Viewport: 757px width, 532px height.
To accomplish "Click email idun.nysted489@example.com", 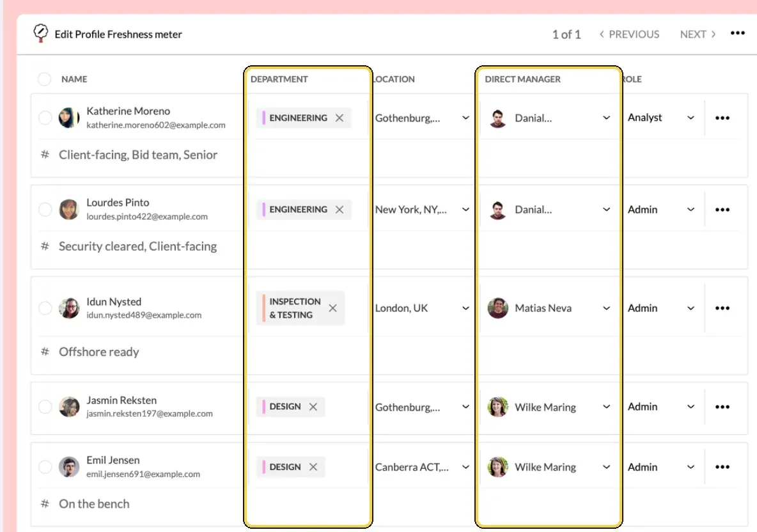I will click(x=144, y=315).
